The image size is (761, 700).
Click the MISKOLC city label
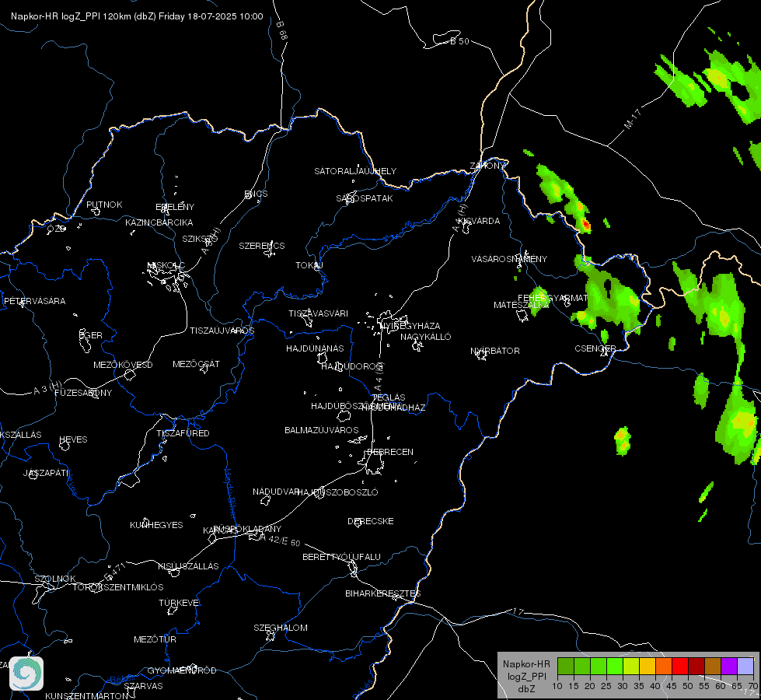(x=166, y=265)
